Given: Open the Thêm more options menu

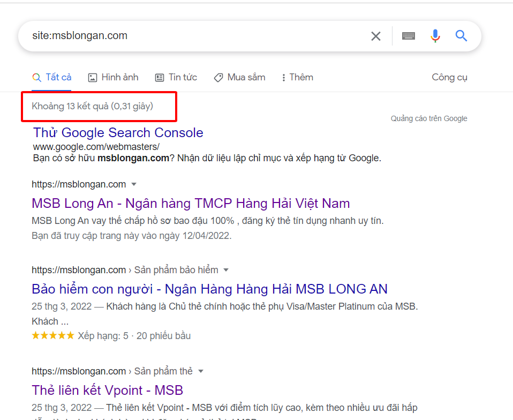Looking at the screenshot, I should coord(297,78).
